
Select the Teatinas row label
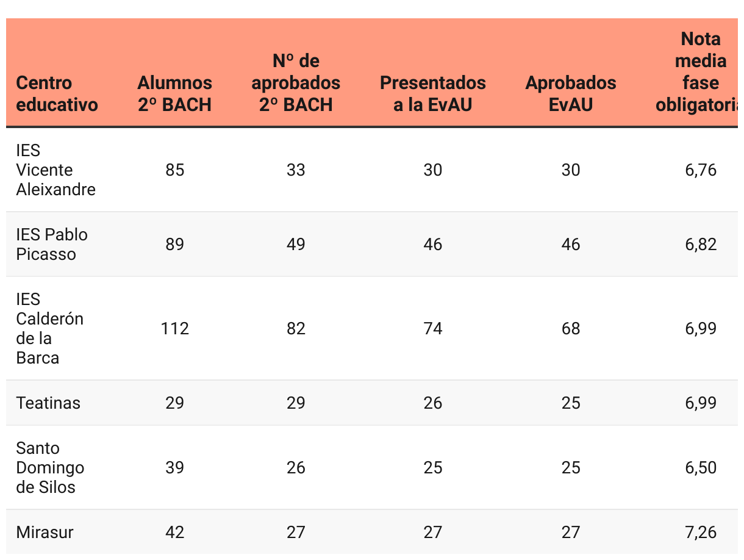pos(48,403)
